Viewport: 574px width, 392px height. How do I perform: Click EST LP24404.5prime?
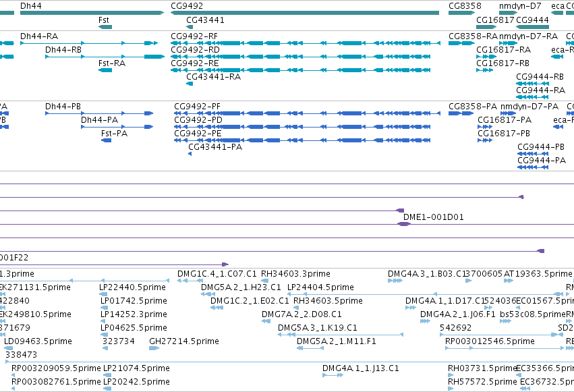coord(426,294)
